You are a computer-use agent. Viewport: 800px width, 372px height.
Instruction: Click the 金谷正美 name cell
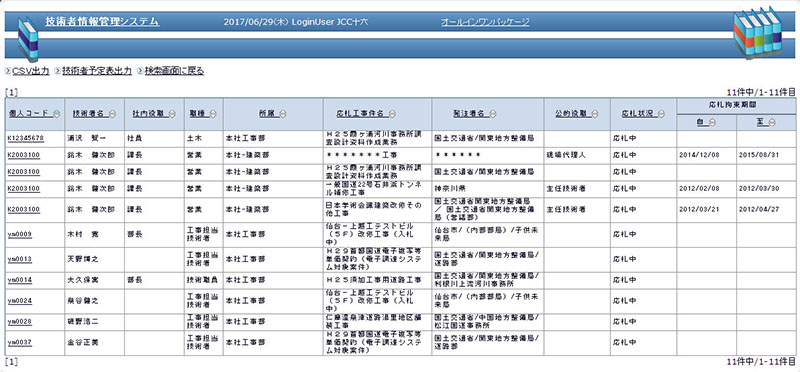[94, 342]
